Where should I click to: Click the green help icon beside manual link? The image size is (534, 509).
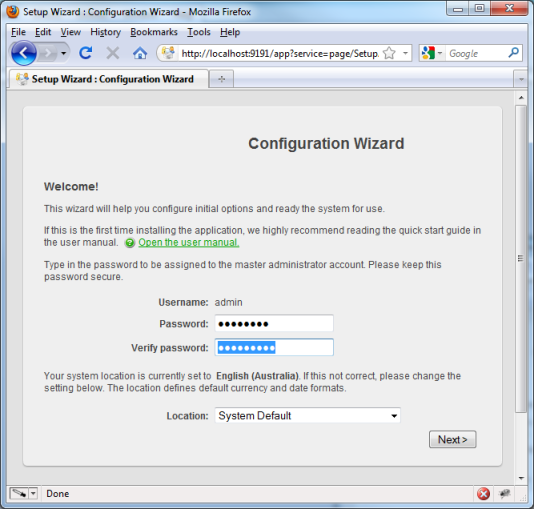tap(130, 243)
